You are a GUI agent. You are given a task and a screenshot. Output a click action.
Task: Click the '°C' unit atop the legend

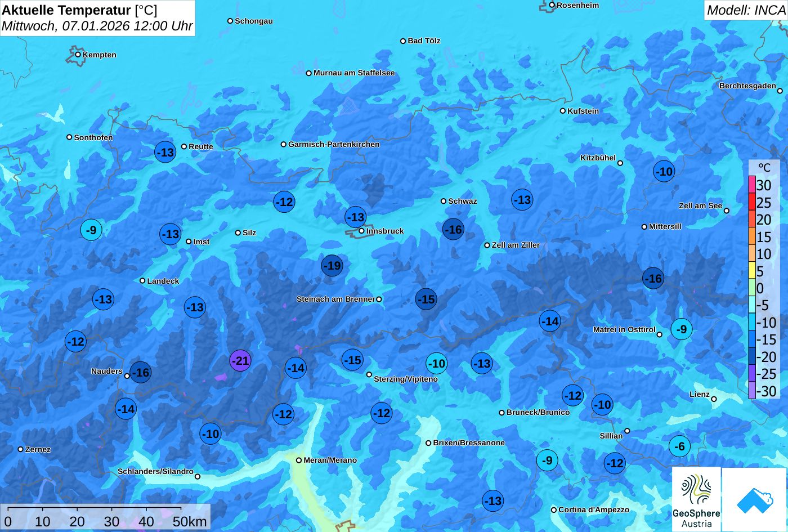click(764, 168)
